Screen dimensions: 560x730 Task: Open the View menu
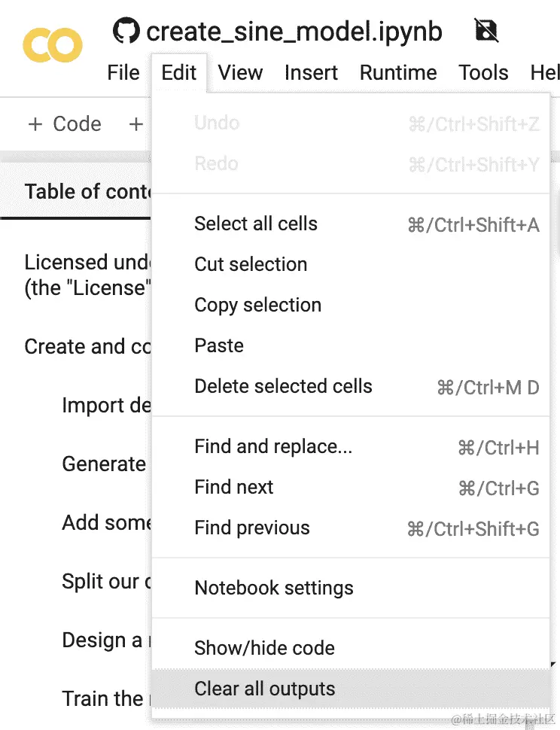click(x=240, y=73)
